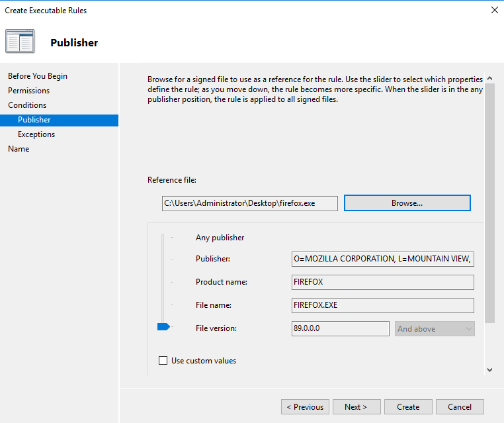Click the Product name: label
The image size is (504, 423).
coord(222,282)
